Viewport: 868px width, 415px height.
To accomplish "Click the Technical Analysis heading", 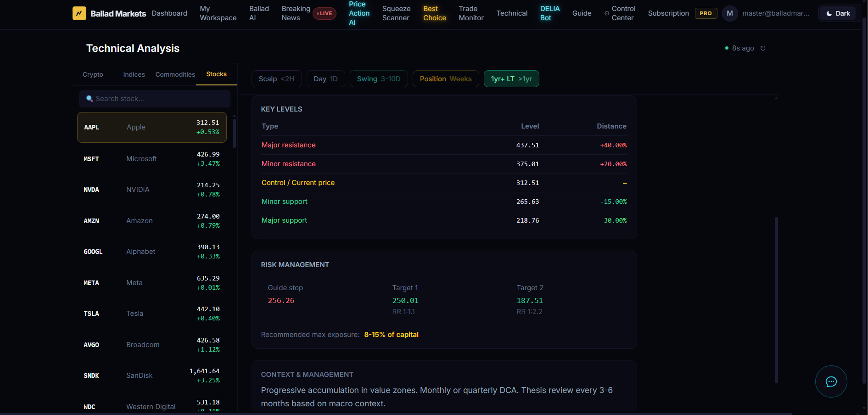I will pyautogui.click(x=133, y=48).
